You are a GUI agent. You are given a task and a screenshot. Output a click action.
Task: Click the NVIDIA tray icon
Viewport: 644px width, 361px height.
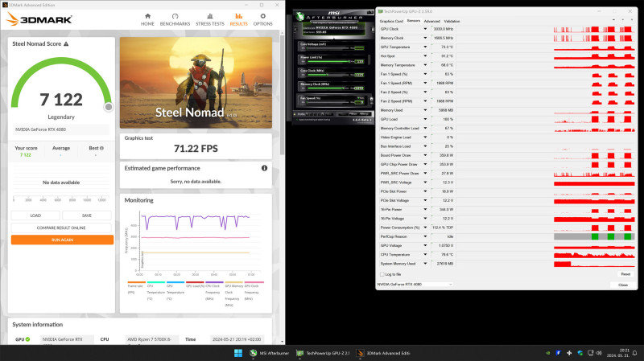pos(547,353)
